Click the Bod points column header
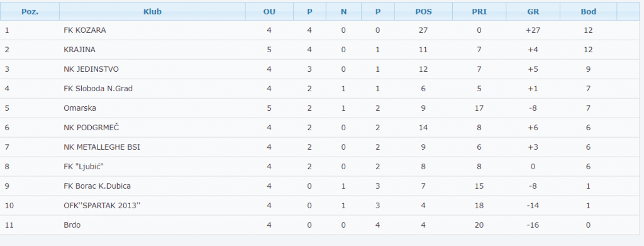Viewport: 644px width, 246px height. pos(588,11)
